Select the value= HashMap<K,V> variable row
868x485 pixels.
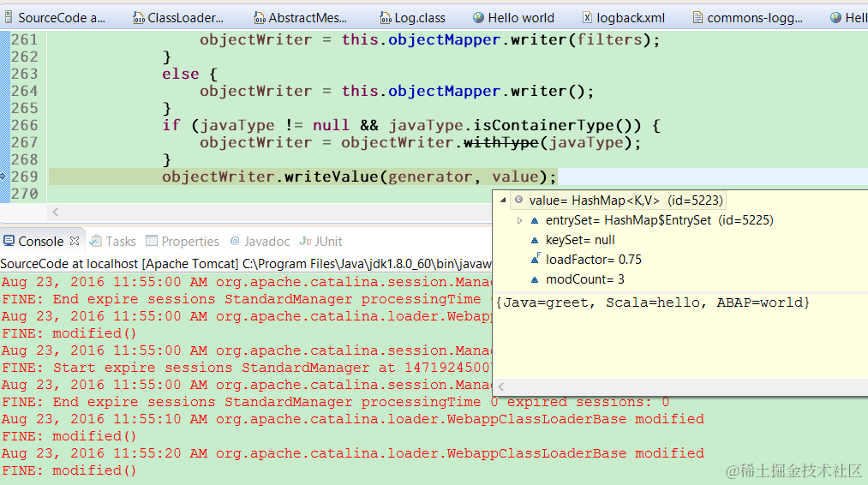click(x=619, y=201)
